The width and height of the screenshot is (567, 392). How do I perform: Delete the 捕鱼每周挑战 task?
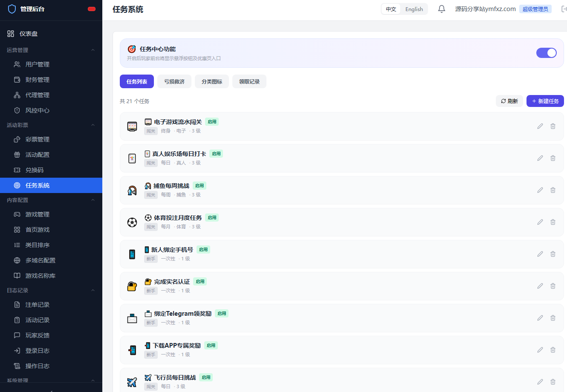coord(553,190)
